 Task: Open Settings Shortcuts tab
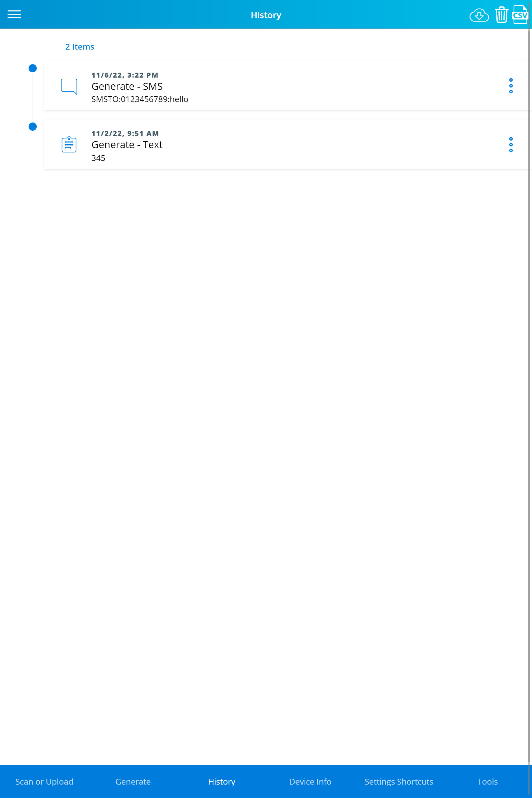tap(399, 781)
